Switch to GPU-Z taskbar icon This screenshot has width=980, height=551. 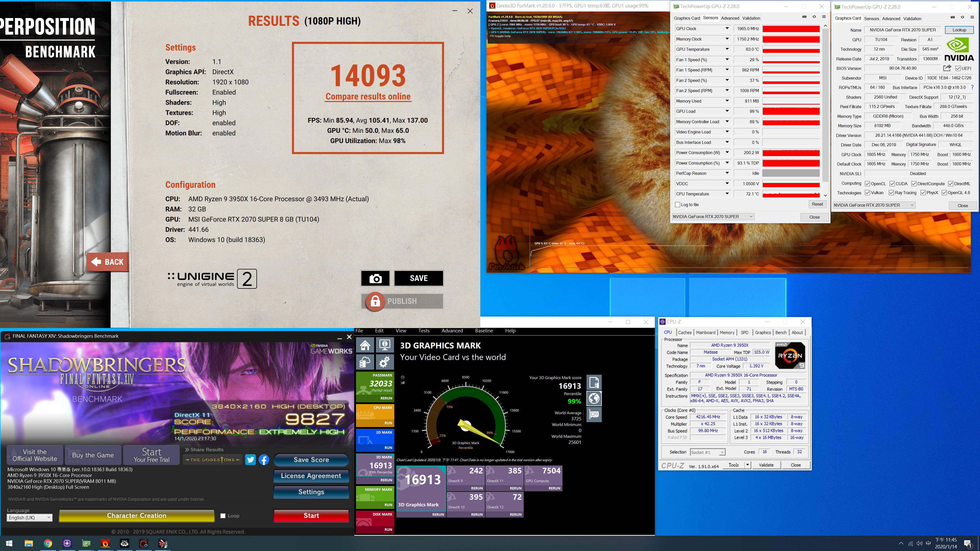[x=86, y=543]
